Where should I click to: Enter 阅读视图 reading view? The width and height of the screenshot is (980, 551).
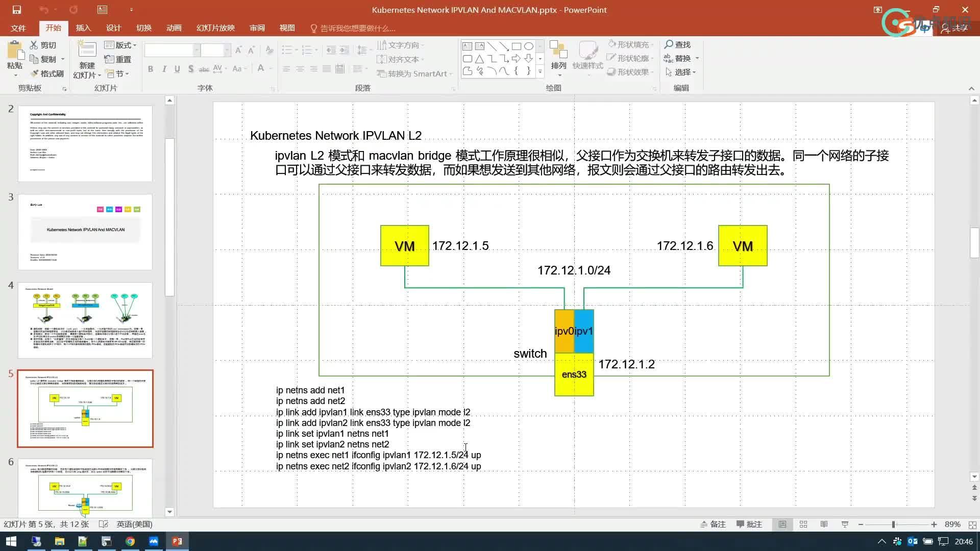coord(824,524)
